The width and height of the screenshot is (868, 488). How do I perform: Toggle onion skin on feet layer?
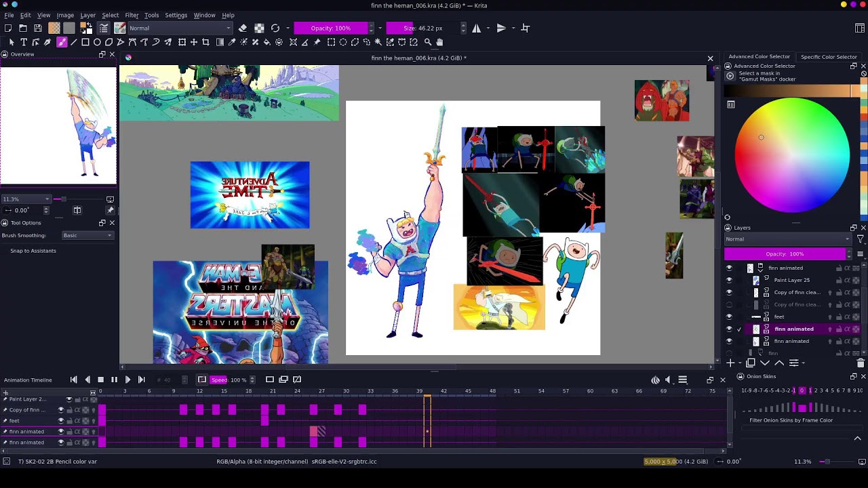pos(830,317)
